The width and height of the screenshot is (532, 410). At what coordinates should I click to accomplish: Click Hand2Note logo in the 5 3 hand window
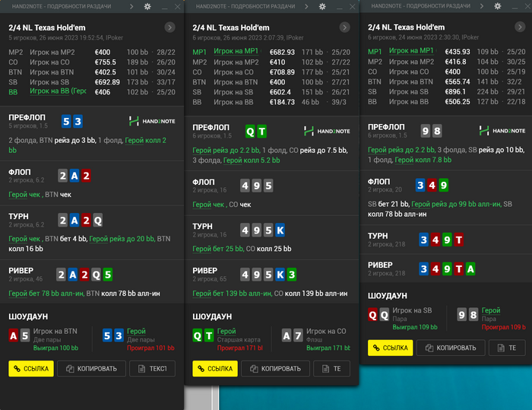(152, 121)
